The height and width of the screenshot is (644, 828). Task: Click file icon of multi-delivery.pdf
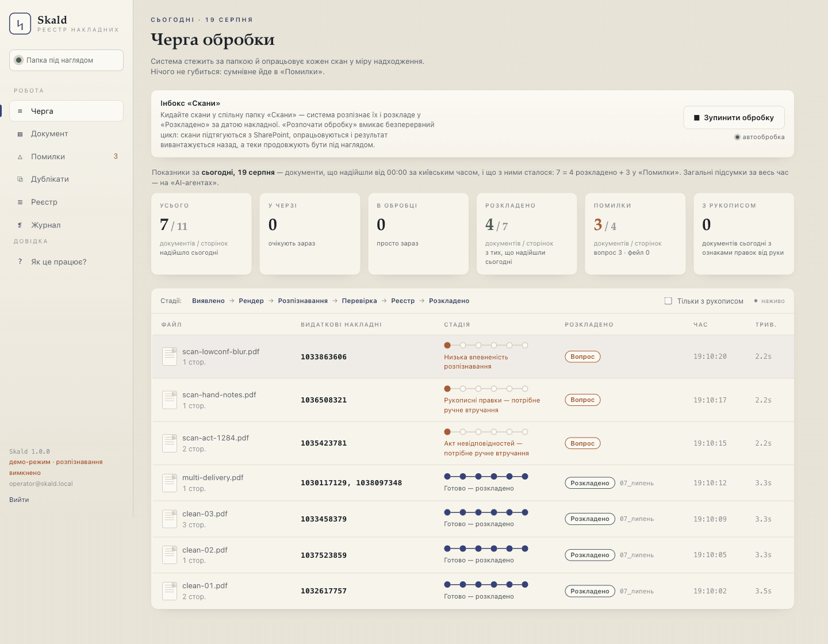170,482
